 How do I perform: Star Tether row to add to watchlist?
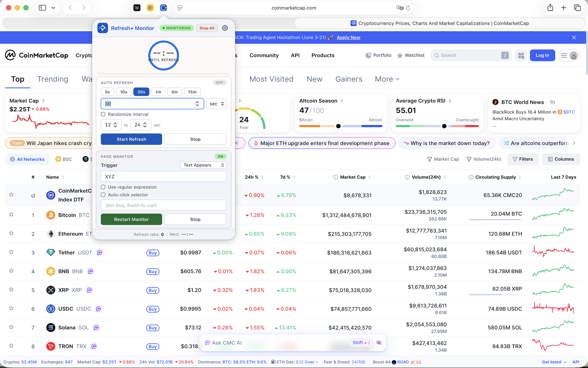[11, 252]
